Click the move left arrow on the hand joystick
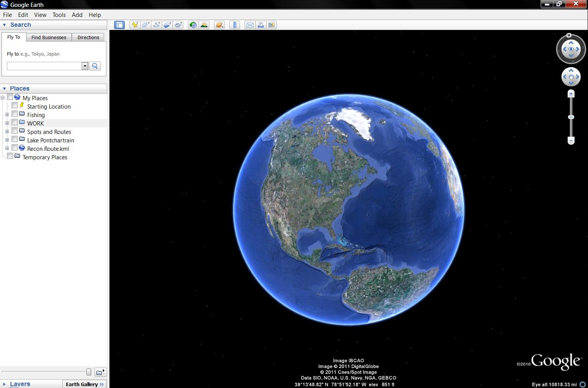 (x=565, y=77)
